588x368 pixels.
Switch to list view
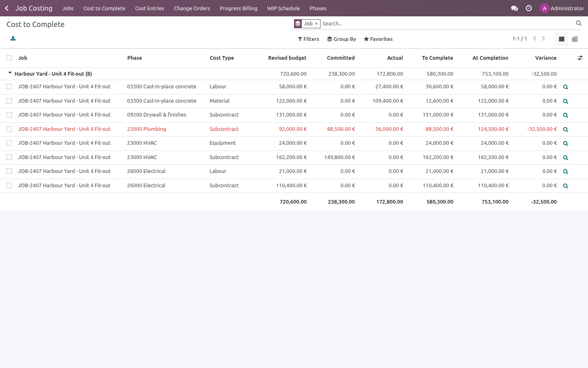[x=561, y=39]
